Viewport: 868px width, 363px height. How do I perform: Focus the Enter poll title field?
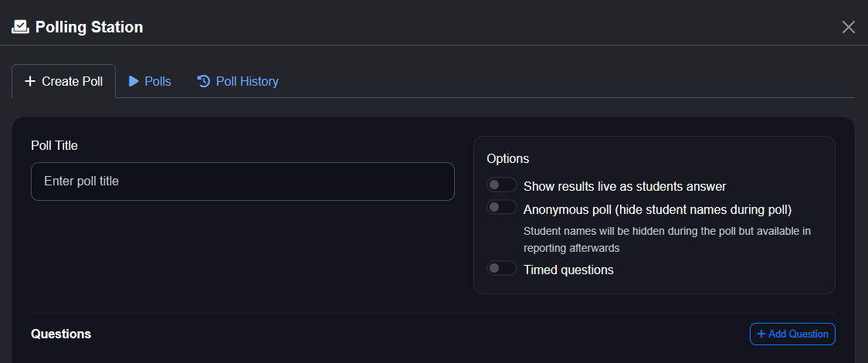point(242,181)
